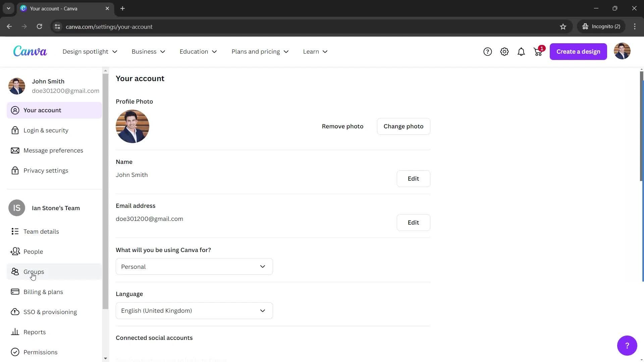Click the Shopping cart icon
The width and height of the screenshot is (644, 362).
tap(538, 51)
